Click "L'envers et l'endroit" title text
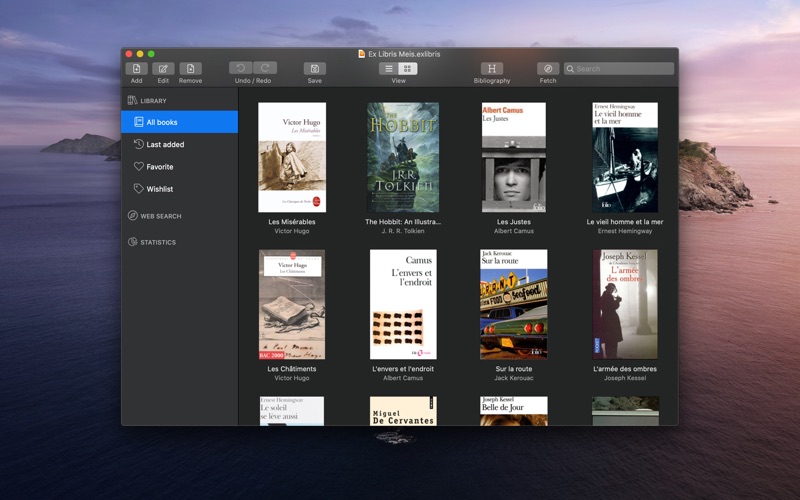 tap(403, 369)
